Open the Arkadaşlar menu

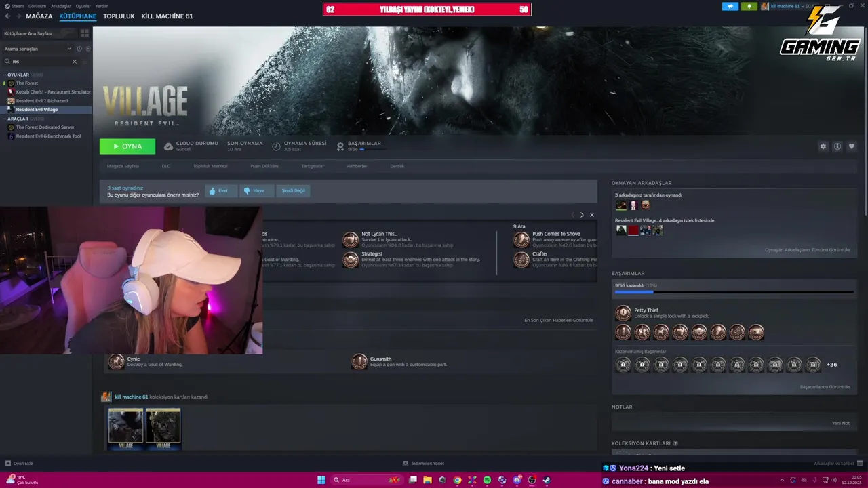tap(61, 6)
